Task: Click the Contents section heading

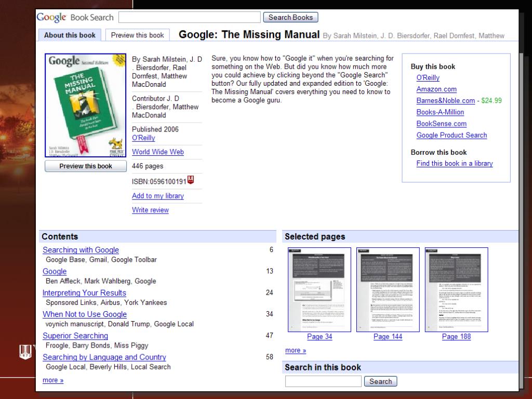Action: (60, 236)
